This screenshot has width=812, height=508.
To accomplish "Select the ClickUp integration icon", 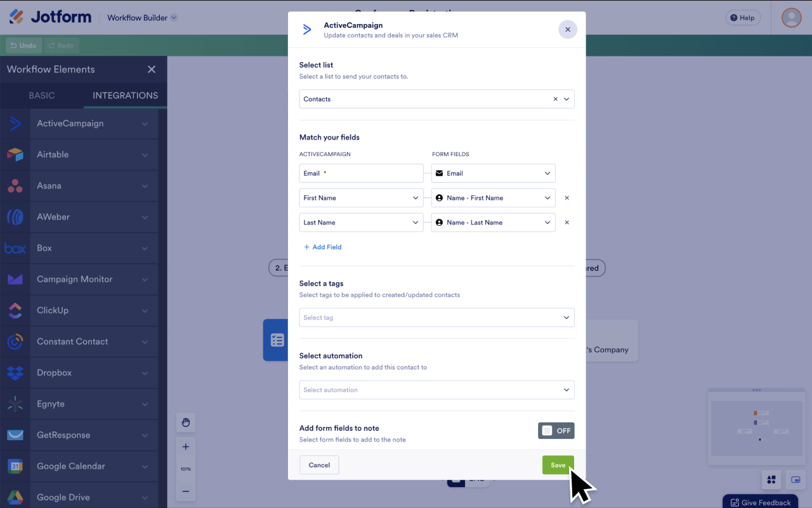I will [15, 310].
